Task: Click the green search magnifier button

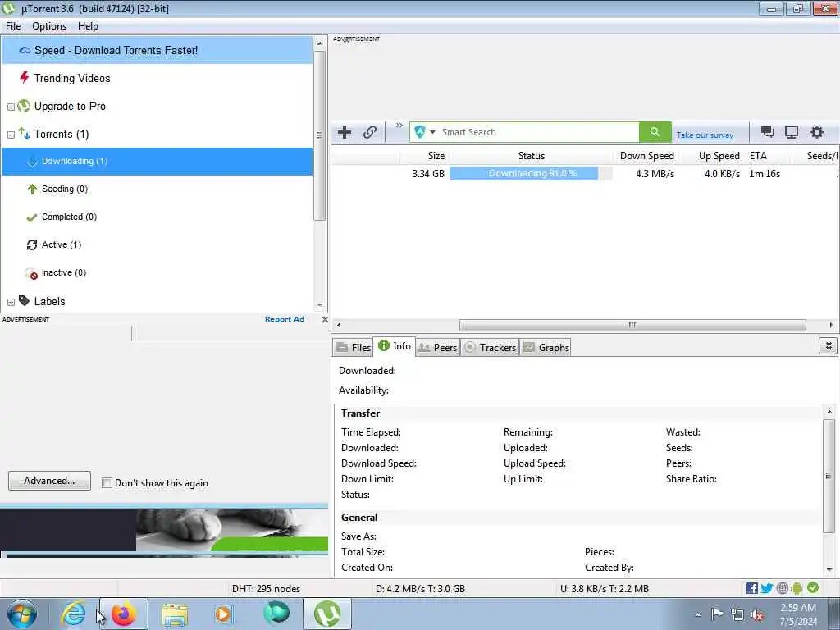Action: (x=655, y=132)
